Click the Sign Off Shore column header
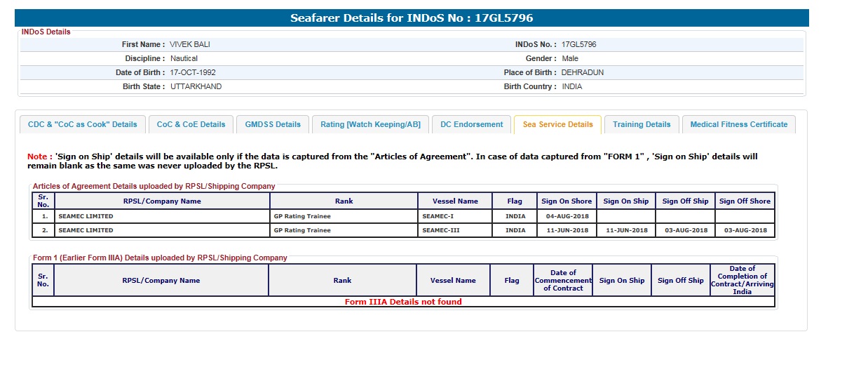Viewport: 868px width, 386px height. 745,201
